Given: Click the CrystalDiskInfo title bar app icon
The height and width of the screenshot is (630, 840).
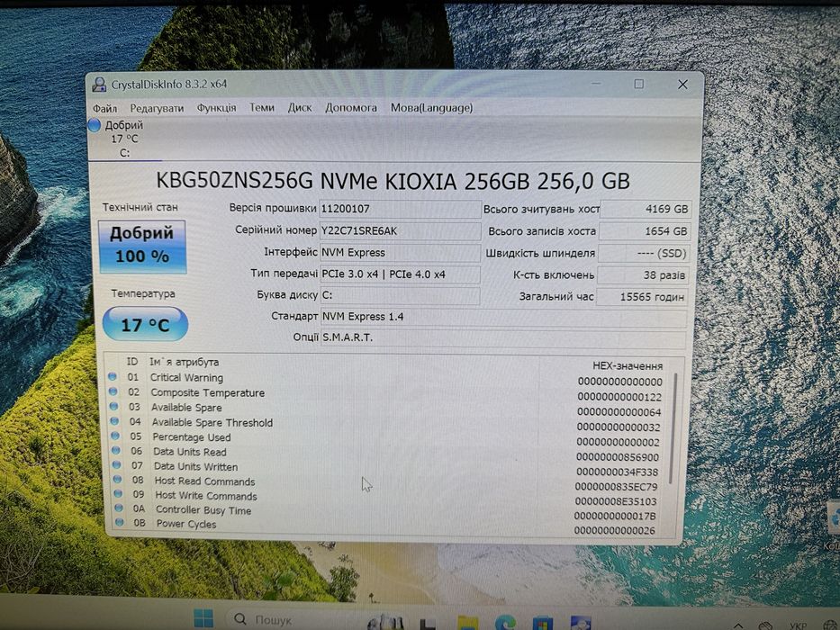Looking at the screenshot, I should coord(99,85).
